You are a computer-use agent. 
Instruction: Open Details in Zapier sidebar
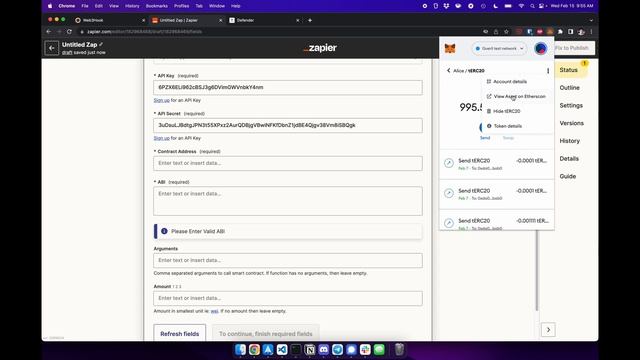tap(569, 158)
